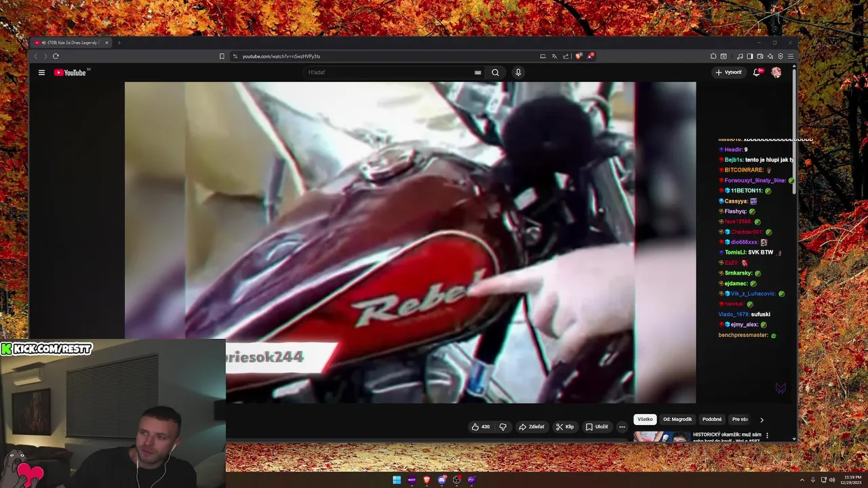Open the Brave Shields lion icon
Image resolution: width=868 pixels, height=488 pixels.
(x=578, y=56)
